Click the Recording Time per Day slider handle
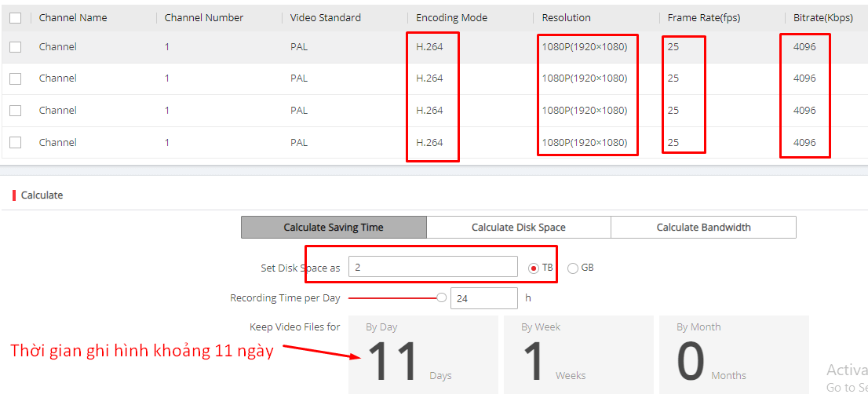 tap(441, 298)
